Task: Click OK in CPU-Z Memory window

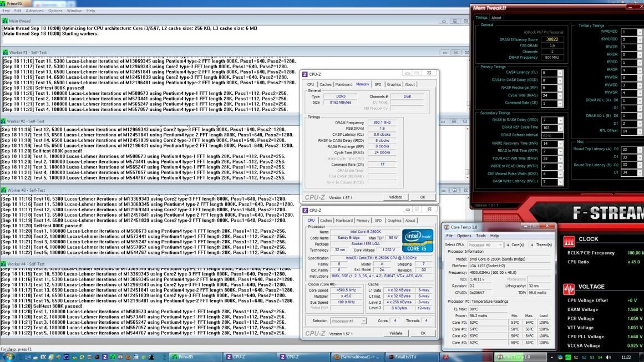Action: click(x=423, y=197)
